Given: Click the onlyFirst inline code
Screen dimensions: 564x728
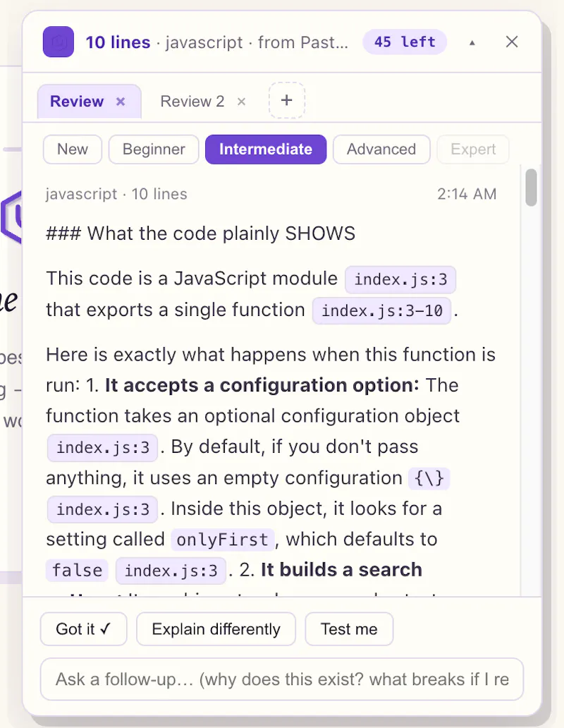Looking at the screenshot, I should point(223,540).
